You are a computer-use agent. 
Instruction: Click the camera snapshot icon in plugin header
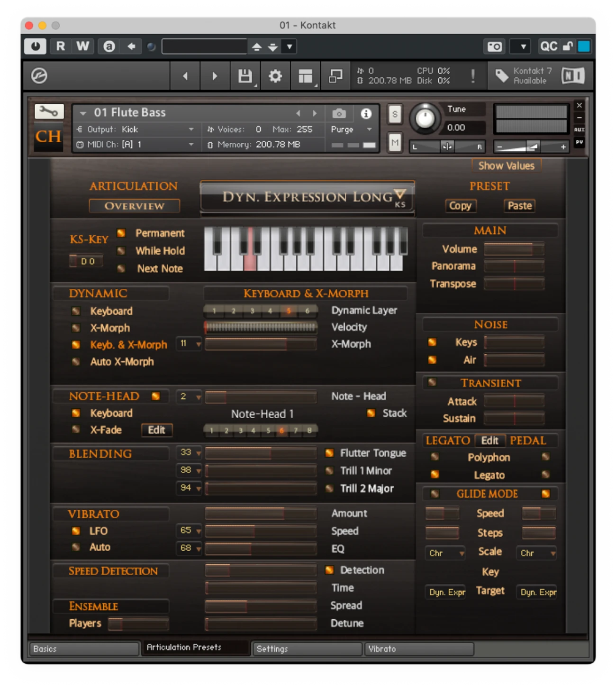(495, 46)
